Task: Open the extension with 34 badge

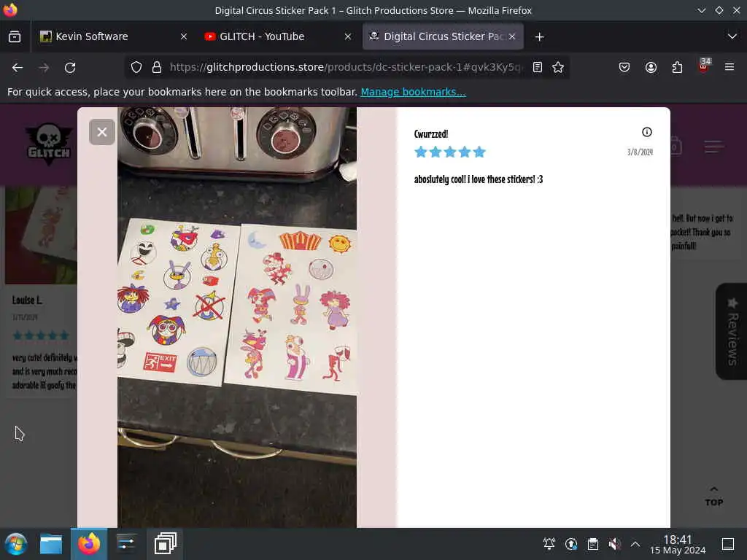Action: (704, 66)
